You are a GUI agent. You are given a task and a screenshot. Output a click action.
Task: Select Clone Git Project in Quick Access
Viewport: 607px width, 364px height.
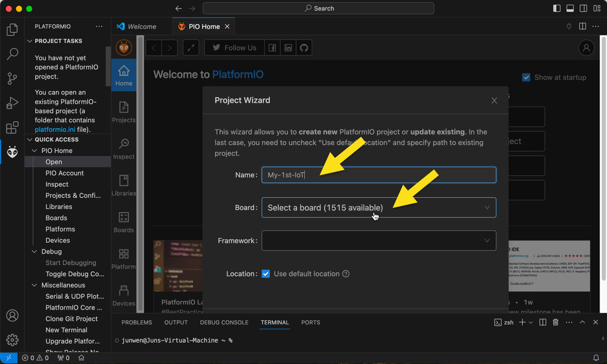[x=72, y=319]
